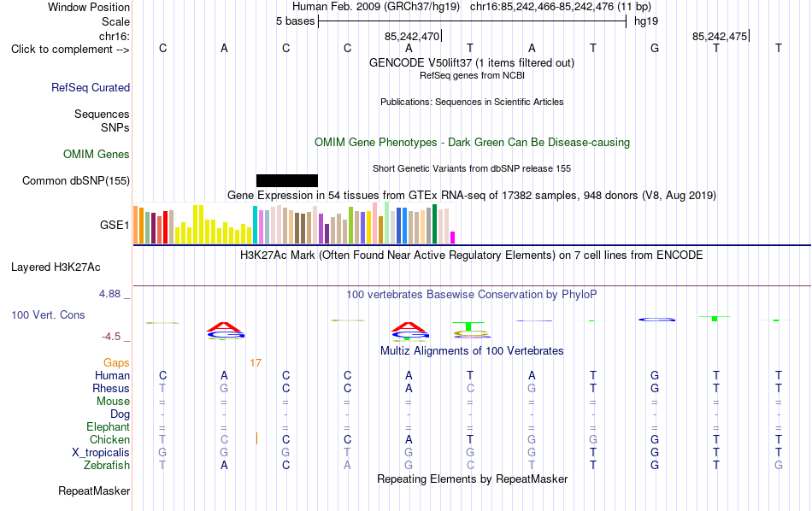
Task: Click the Elephant species row label
Action: (x=109, y=426)
